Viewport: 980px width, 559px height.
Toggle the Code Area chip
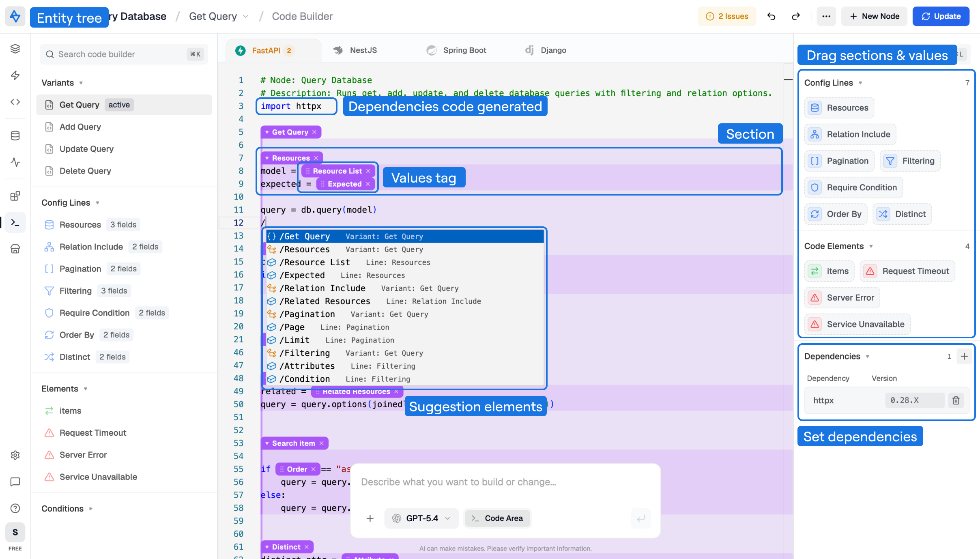(x=498, y=518)
